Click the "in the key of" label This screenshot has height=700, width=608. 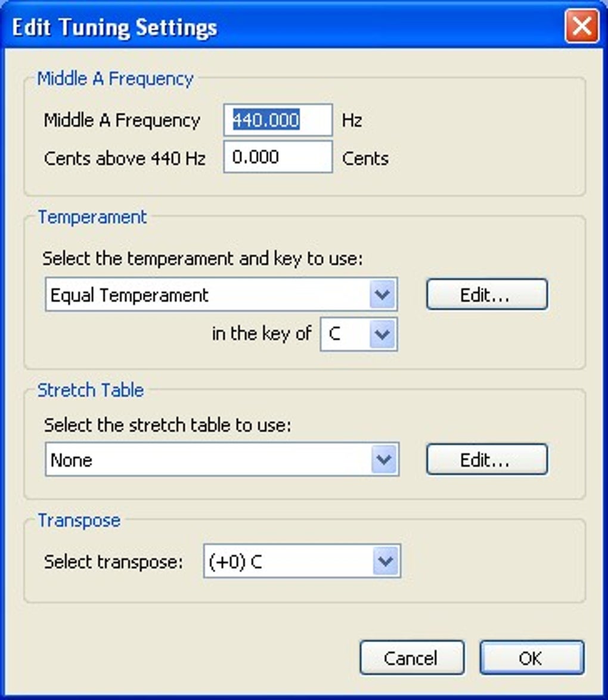click(x=262, y=334)
